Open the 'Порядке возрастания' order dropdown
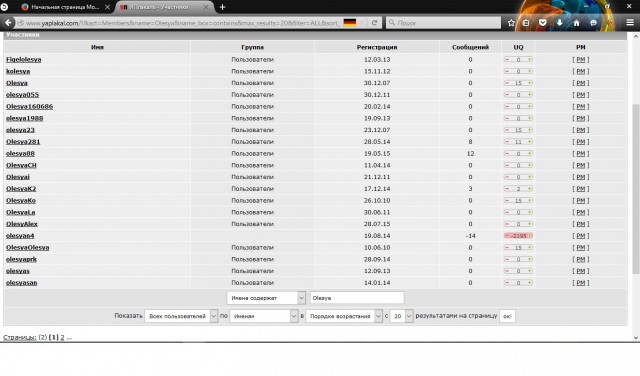Viewport: 640px width, 376px height. coord(344,316)
